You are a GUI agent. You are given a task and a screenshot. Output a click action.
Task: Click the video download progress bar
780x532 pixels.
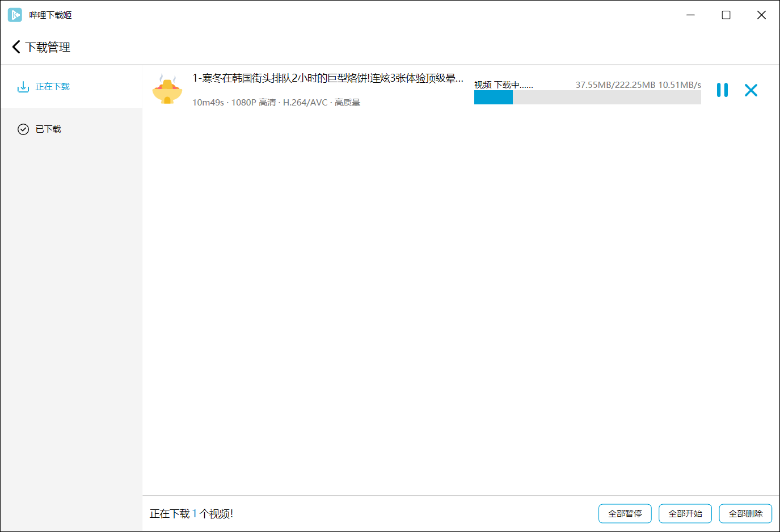coord(587,97)
